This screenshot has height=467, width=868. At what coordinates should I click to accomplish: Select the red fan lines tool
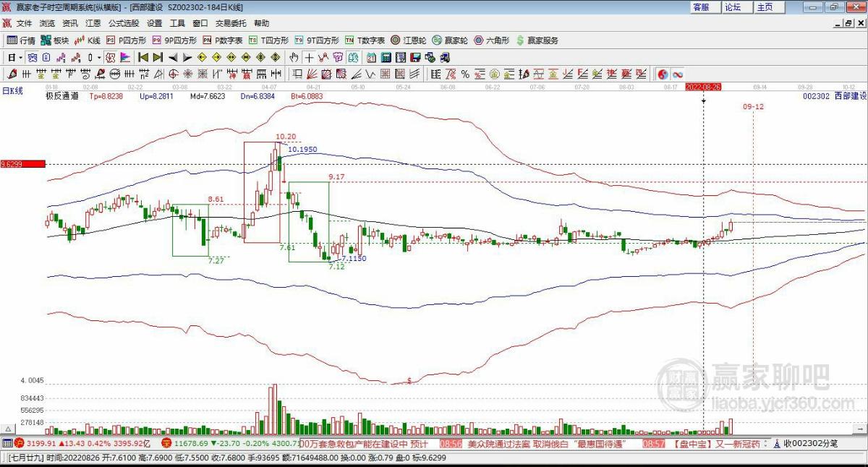[x=312, y=74]
